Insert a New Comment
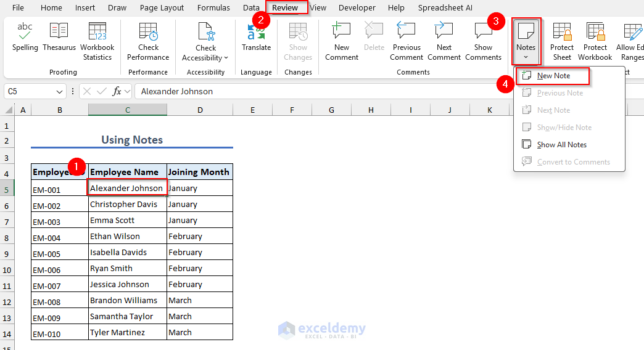The height and width of the screenshot is (350, 644). click(x=341, y=41)
